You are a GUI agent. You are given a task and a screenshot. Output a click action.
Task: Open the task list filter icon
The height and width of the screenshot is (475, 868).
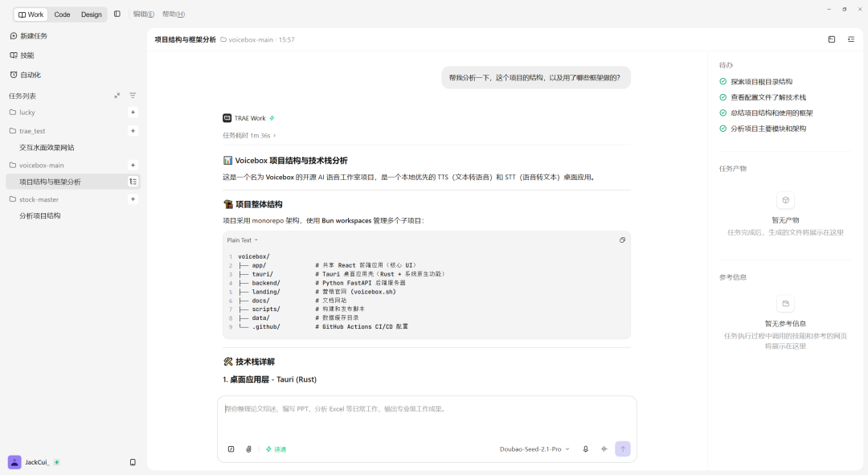click(133, 96)
